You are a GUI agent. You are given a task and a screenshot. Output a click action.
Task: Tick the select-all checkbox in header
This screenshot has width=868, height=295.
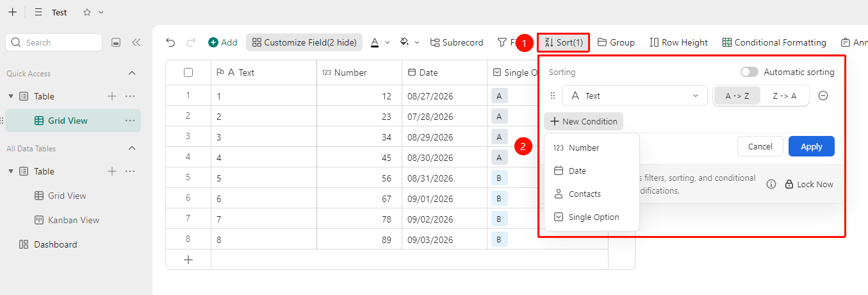click(x=188, y=72)
